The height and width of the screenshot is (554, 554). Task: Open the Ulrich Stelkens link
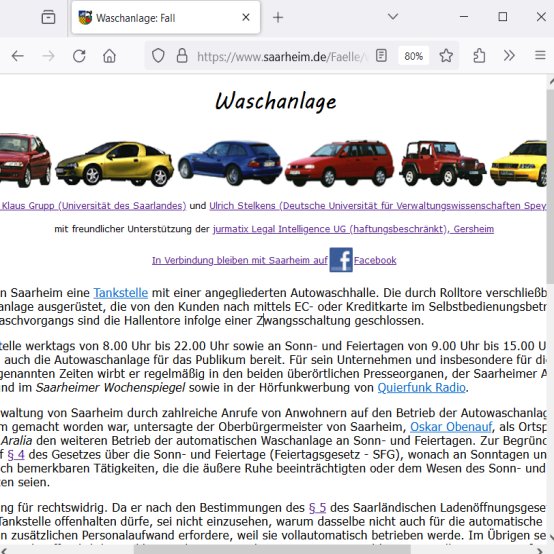pos(378,206)
